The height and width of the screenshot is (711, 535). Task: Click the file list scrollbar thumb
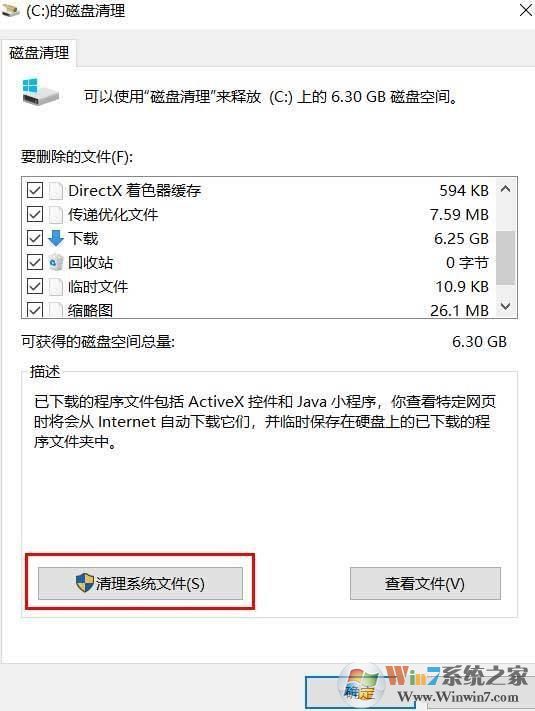506,257
